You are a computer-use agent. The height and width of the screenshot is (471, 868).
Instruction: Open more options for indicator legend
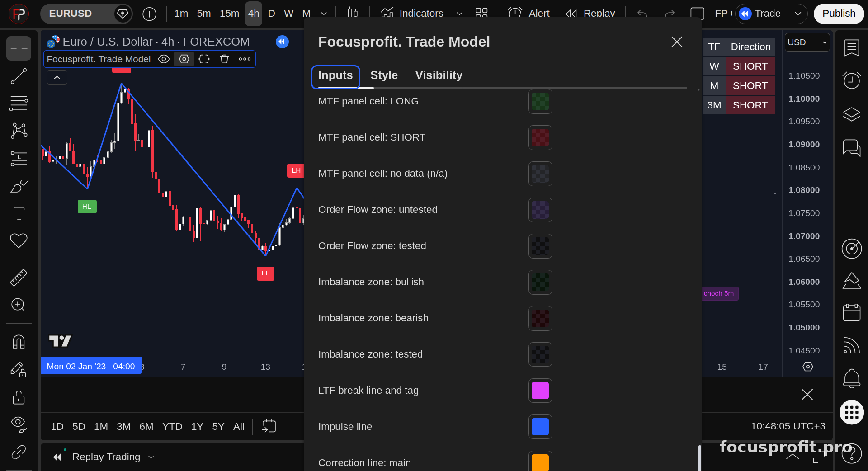245,59
